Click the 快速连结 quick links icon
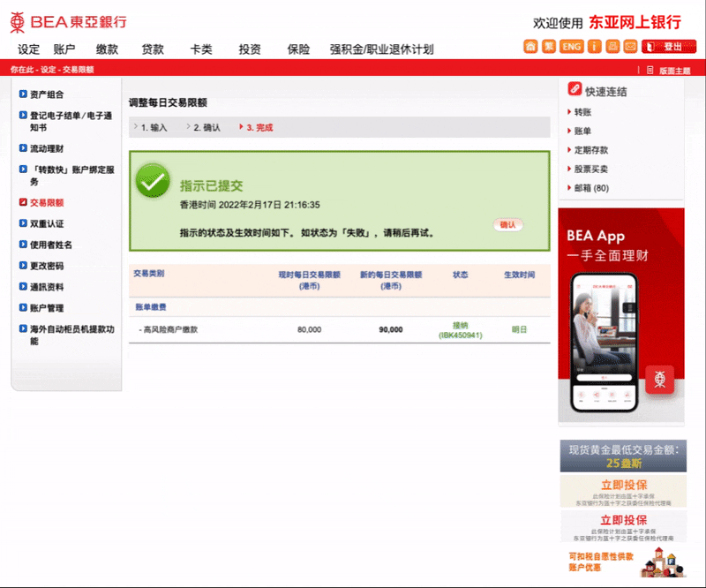The image size is (706, 588). coord(575,89)
